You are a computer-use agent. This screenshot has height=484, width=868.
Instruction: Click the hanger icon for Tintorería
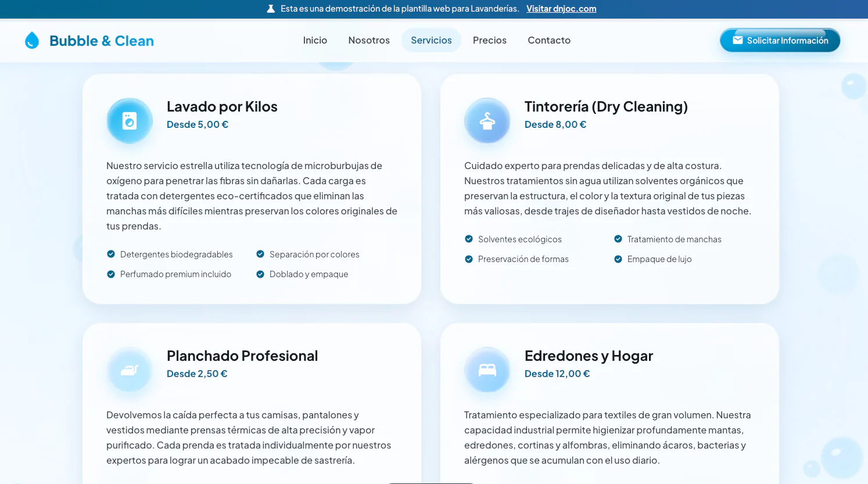tap(487, 120)
